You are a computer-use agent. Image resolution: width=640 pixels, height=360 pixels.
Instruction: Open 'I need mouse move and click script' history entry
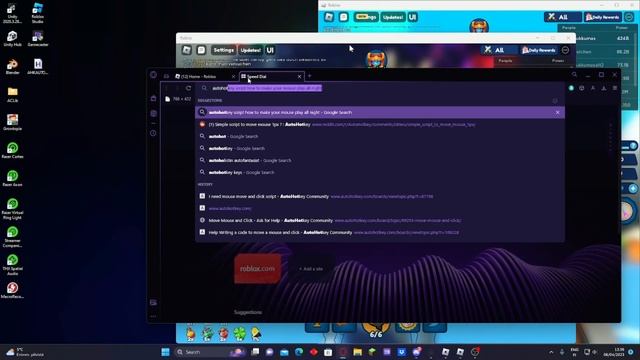coord(380,196)
